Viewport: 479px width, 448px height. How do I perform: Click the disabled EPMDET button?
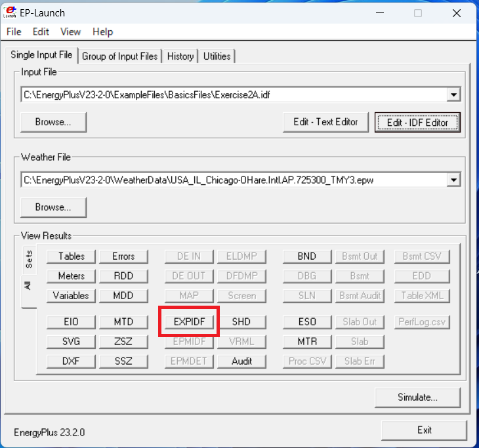(189, 361)
